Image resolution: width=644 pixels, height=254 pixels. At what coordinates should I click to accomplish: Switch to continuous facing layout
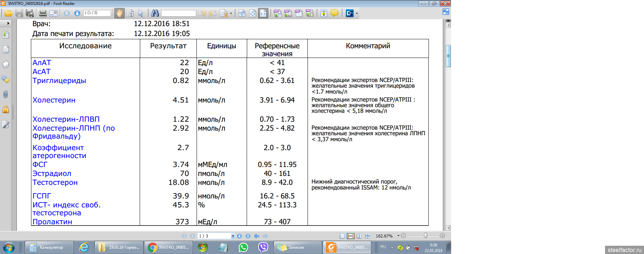click(368, 236)
